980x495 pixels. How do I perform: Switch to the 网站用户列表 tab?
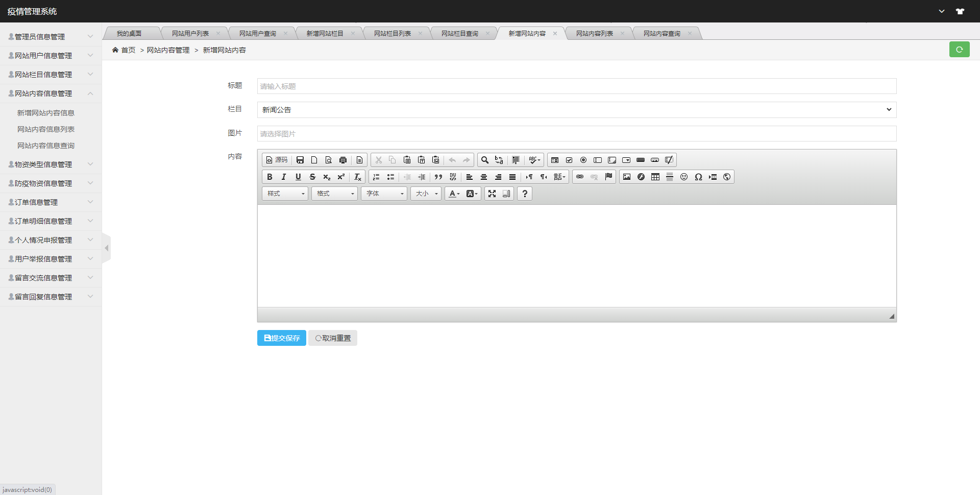tap(190, 34)
